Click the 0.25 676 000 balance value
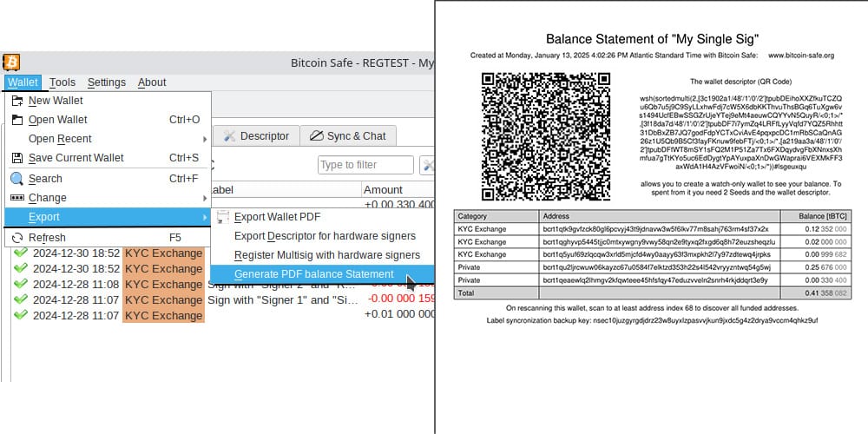868x434 pixels. click(825, 267)
